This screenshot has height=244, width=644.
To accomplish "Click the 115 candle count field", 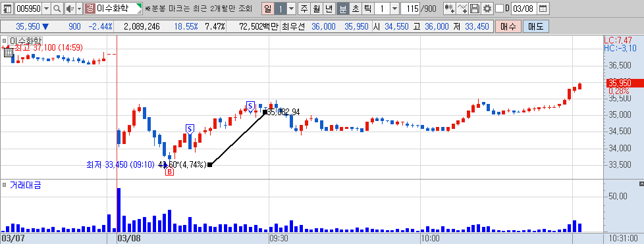I will coord(411,8).
